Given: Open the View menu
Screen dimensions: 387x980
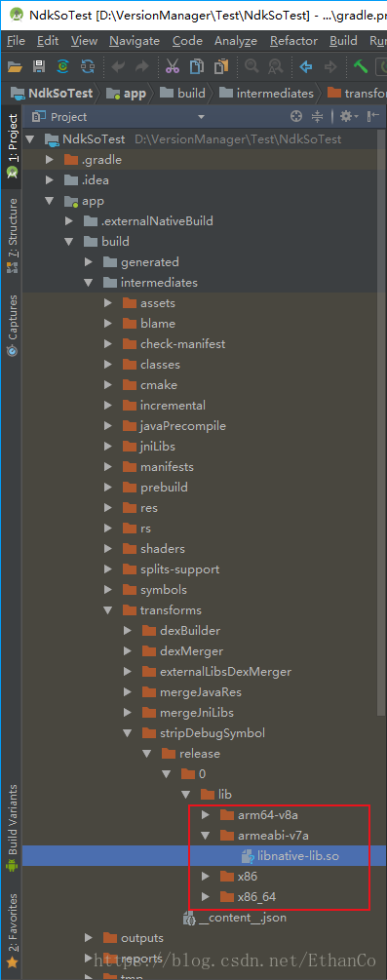Looking at the screenshot, I should pyautogui.click(x=85, y=41).
